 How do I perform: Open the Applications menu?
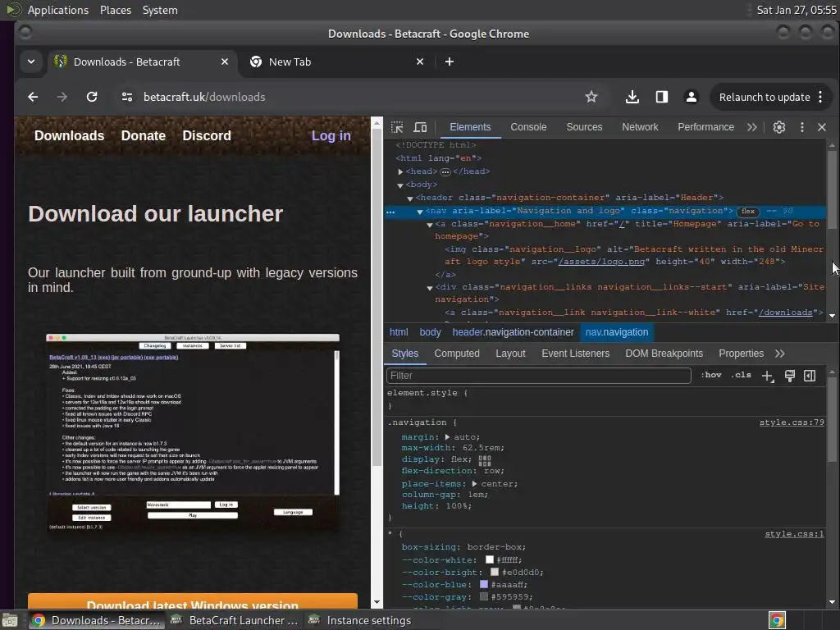(x=58, y=10)
